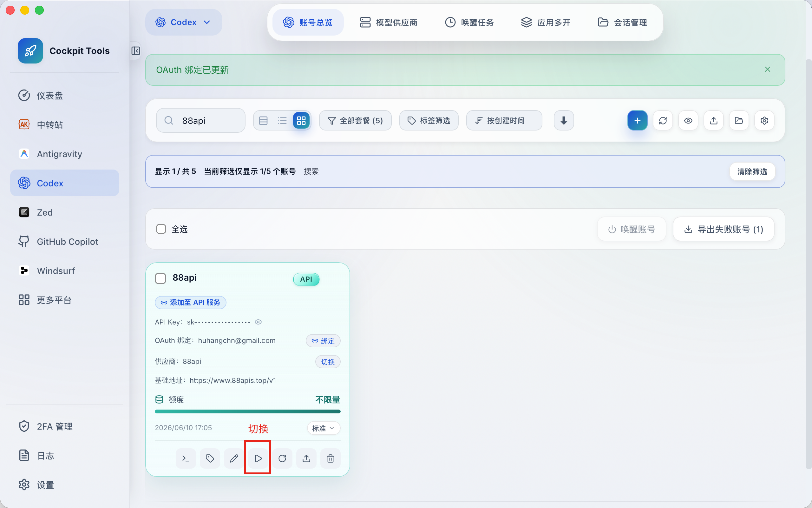
Task: Refresh all accounts in toolbar
Action: pos(663,120)
